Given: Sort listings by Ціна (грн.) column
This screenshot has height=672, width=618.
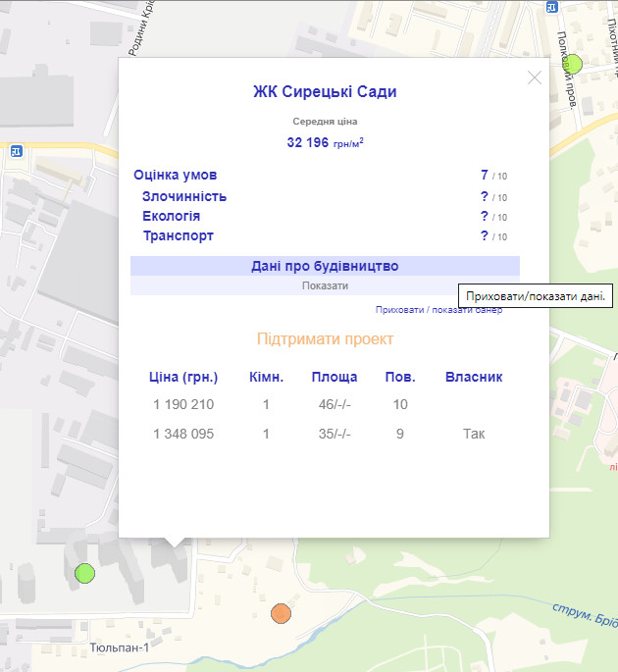Looking at the screenshot, I should 183,377.
